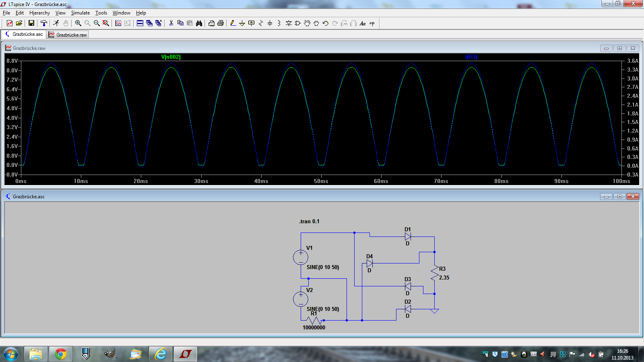Open the Simulate menu
The width and height of the screenshot is (644, 362).
point(80,13)
